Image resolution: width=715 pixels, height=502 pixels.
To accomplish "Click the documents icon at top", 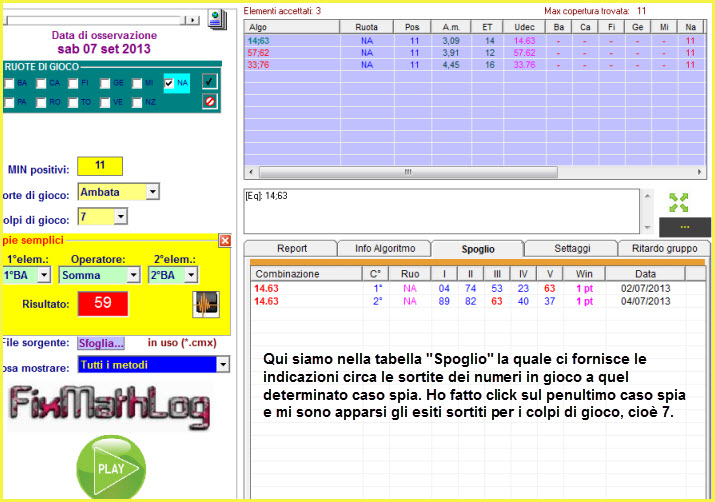I will 216,18.
